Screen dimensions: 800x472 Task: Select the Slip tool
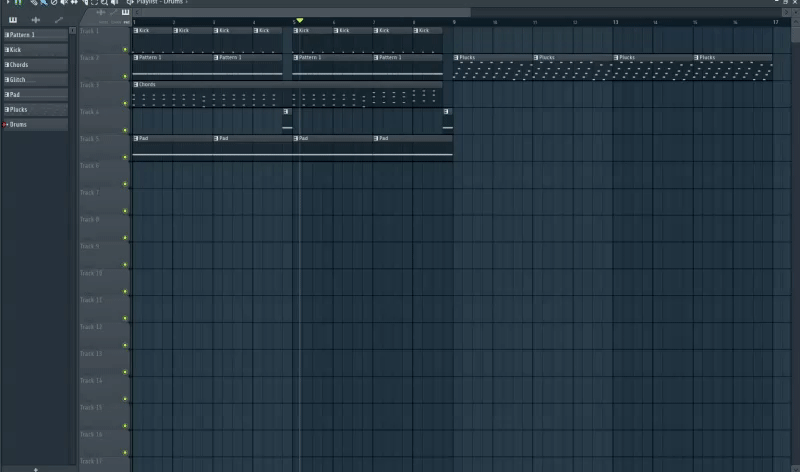tap(74, 2)
